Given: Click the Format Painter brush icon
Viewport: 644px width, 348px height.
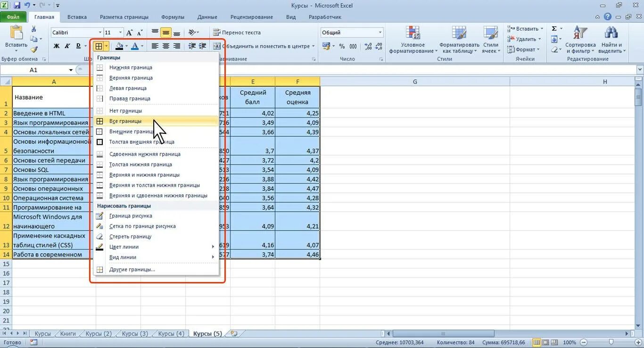Looking at the screenshot, I should pos(34,50).
